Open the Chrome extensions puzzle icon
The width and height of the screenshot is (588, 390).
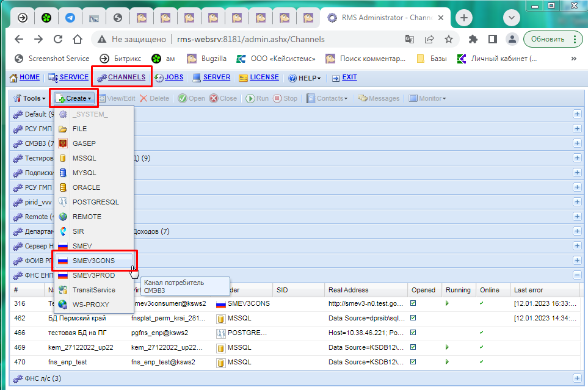(x=473, y=39)
